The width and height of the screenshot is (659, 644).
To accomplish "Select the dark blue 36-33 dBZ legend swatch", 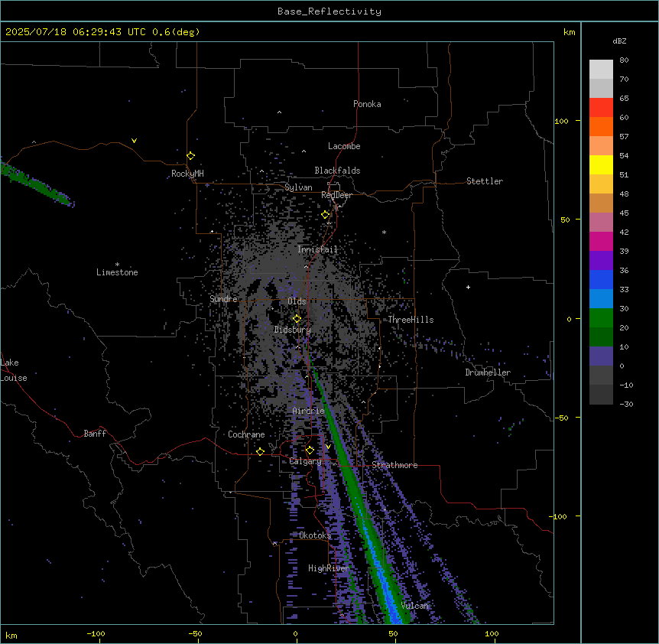I will pos(601,279).
